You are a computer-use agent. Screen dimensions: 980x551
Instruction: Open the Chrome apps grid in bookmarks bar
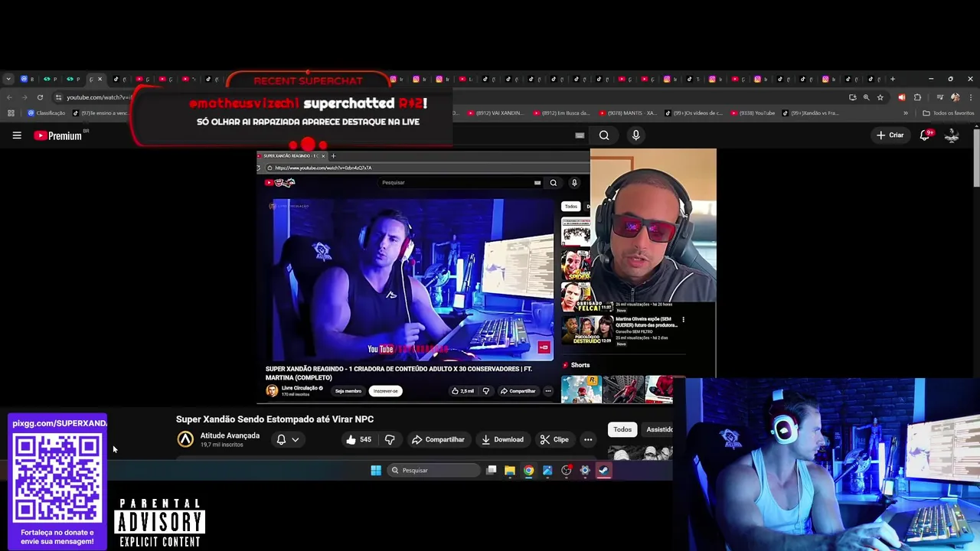point(11,113)
